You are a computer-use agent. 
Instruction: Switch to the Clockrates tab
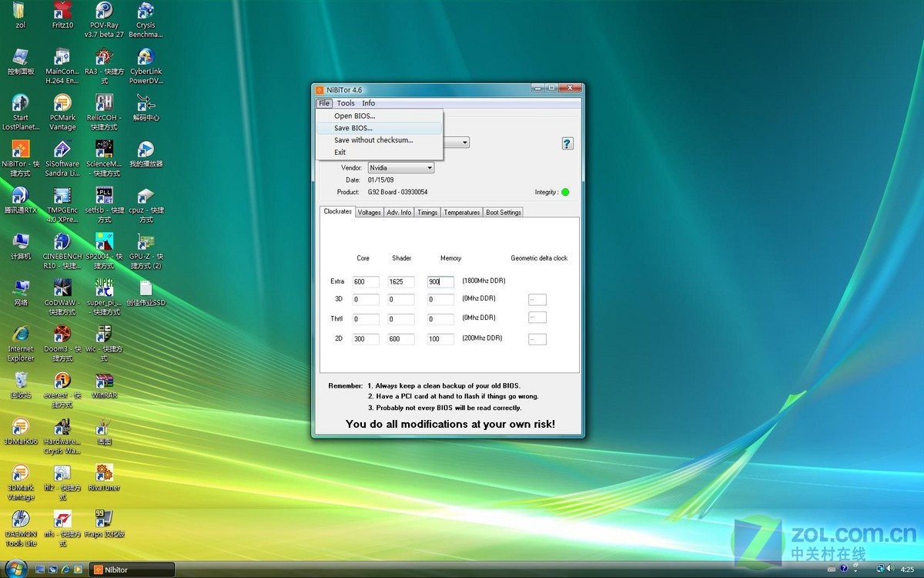(x=337, y=212)
